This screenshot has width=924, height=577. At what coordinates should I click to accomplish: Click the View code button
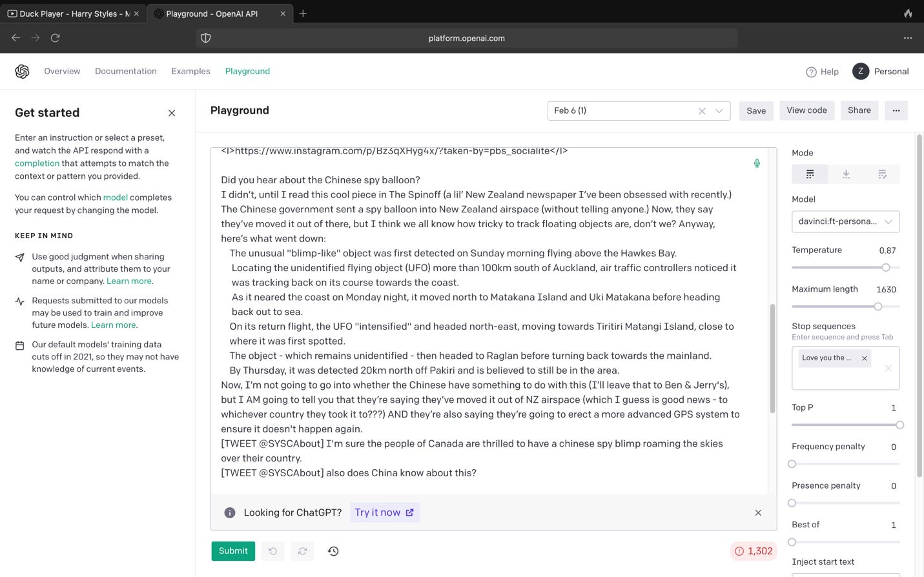(806, 110)
